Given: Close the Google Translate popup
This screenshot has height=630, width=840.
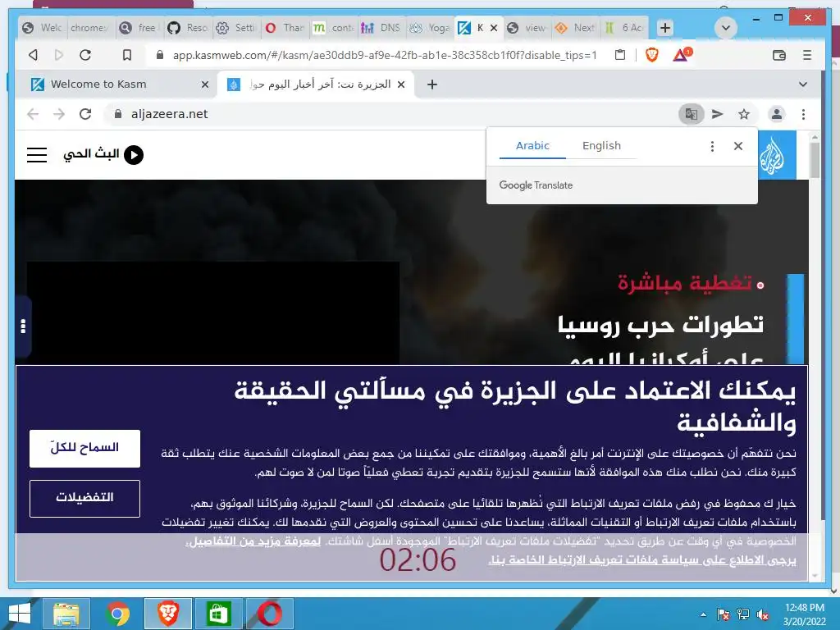Looking at the screenshot, I should click(x=738, y=146).
